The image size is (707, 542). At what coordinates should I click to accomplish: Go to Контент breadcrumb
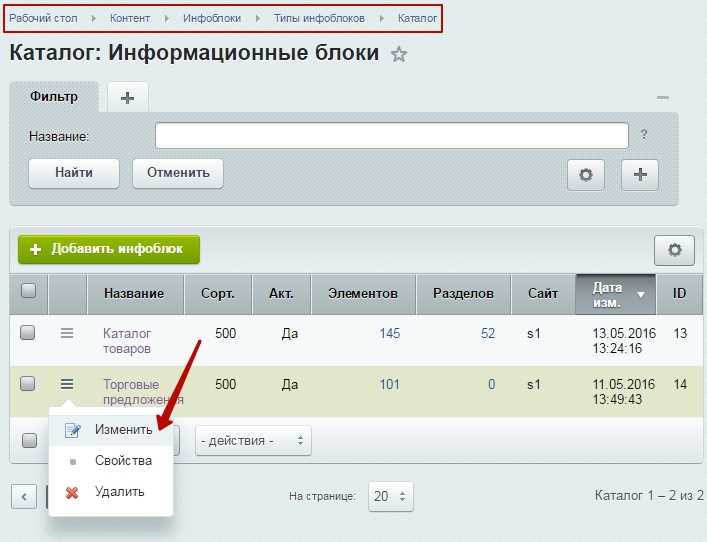pyautogui.click(x=130, y=18)
